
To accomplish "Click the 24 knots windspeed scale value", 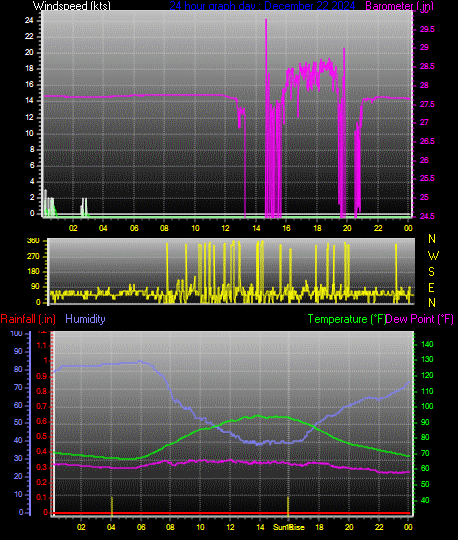I will pos(29,20).
